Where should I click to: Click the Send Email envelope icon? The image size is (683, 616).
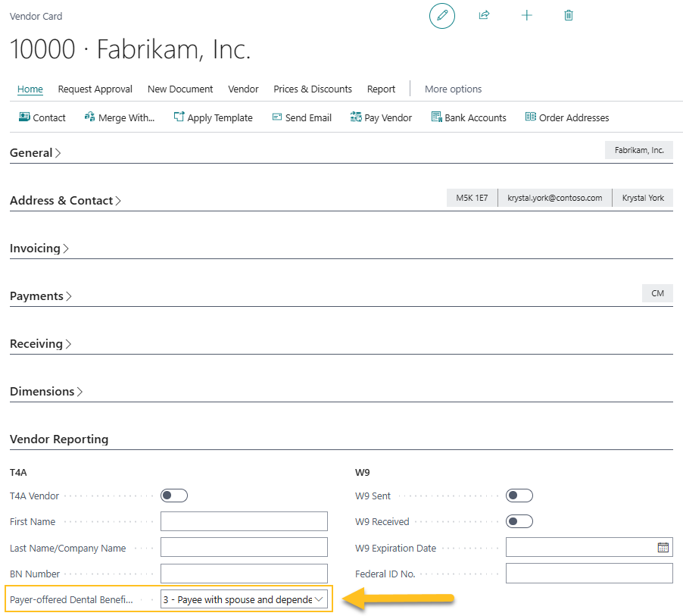(277, 117)
